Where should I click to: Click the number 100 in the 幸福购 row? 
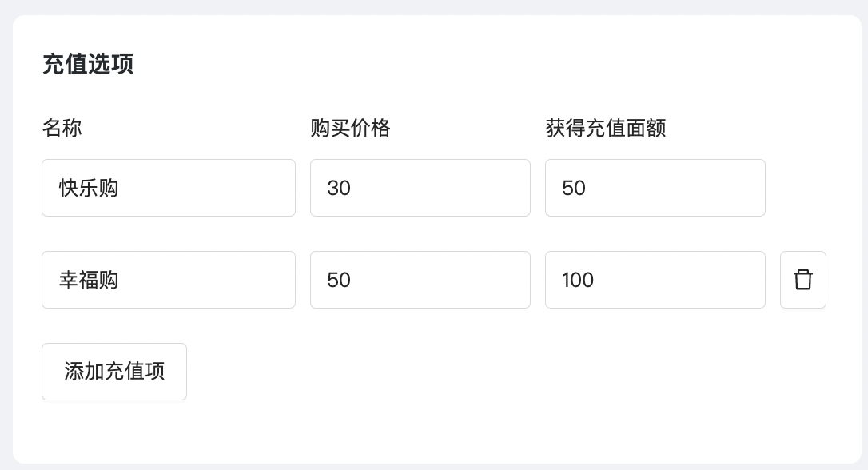[577, 280]
